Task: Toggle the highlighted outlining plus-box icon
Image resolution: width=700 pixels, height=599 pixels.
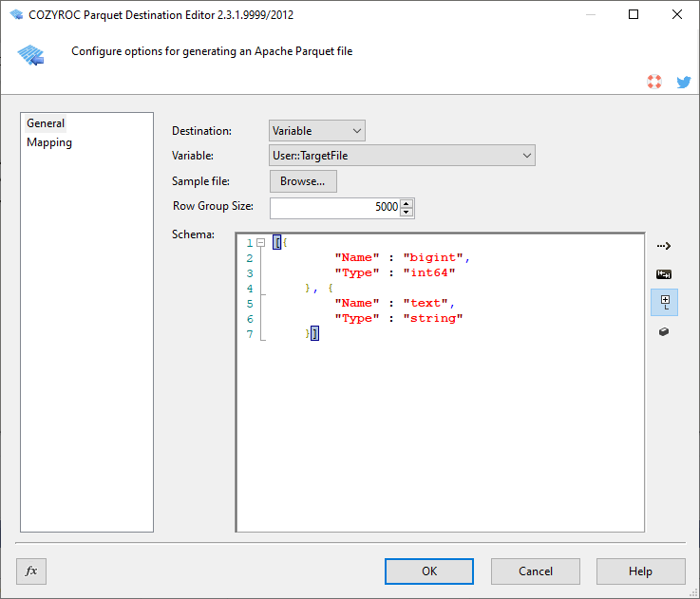Action: (x=665, y=303)
